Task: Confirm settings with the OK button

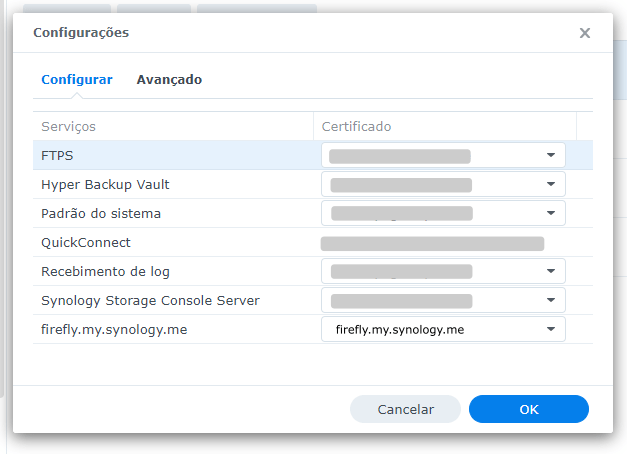Action: pyautogui.click(x=528, y=409)
